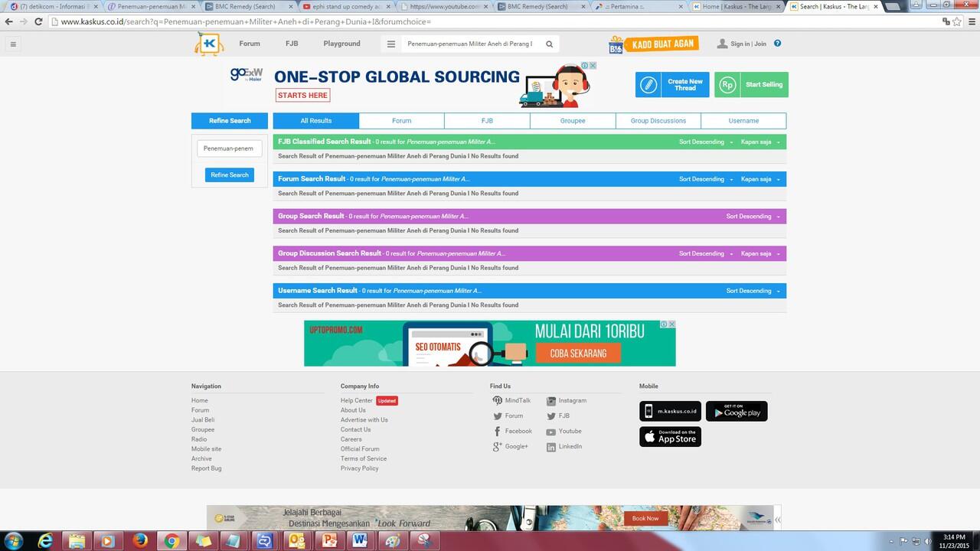Open the FJB item in the top navigation
Screen dimensions: 980x551
pyautogui.click(x=292, y=44)
